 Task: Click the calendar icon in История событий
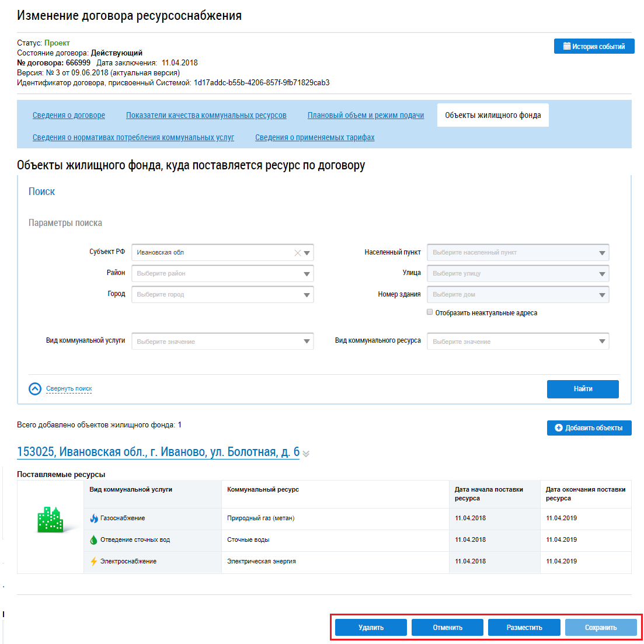point(567,46)
